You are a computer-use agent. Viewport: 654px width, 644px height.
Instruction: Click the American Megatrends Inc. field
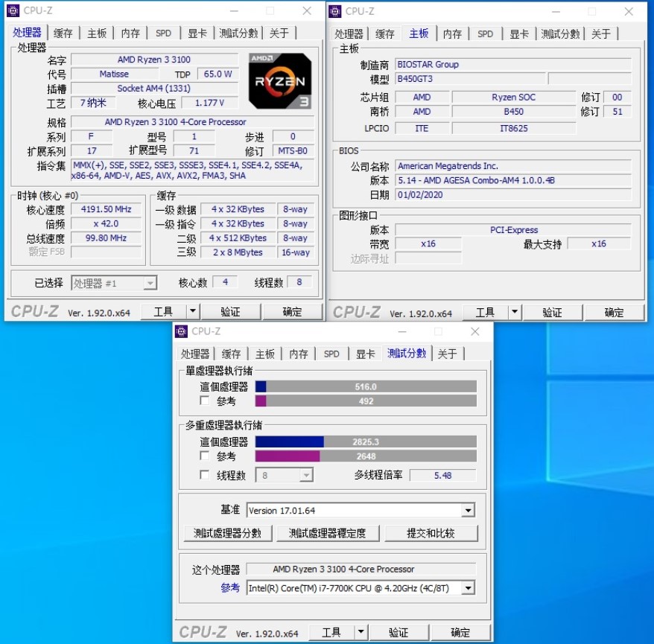[x=513, y=166]
